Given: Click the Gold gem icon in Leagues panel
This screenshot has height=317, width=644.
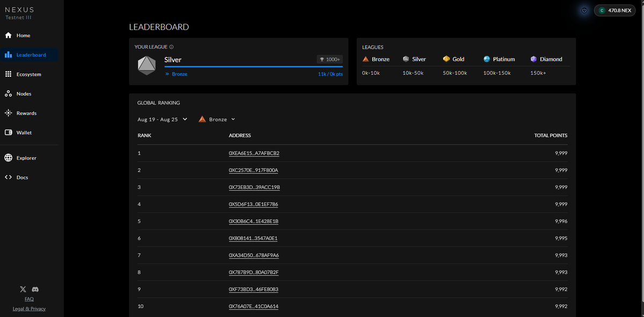Looking at the screenshot, I should pyautogui.click(x=446, y=59).
